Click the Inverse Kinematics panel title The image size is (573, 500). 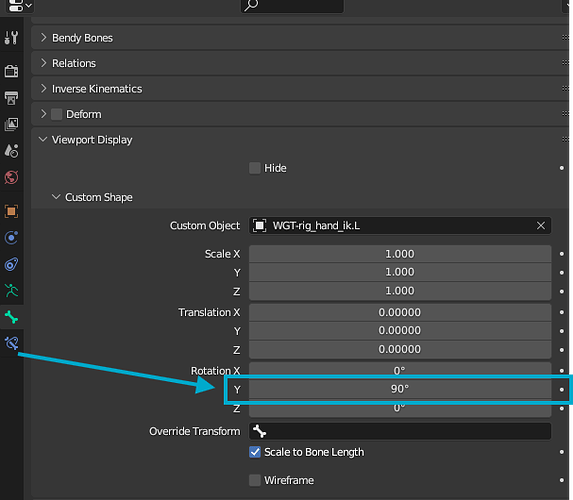[97, 88]
